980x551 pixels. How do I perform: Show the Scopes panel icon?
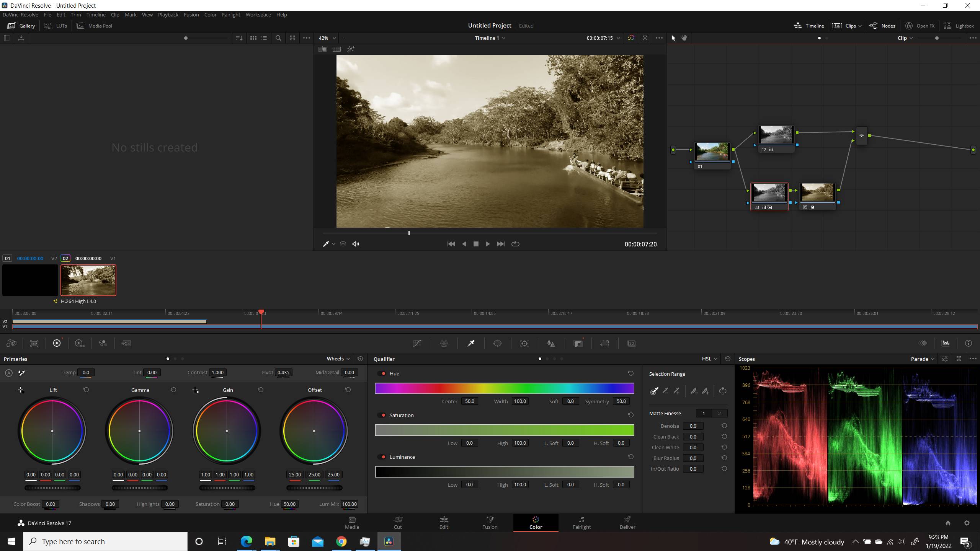[946, 343]
